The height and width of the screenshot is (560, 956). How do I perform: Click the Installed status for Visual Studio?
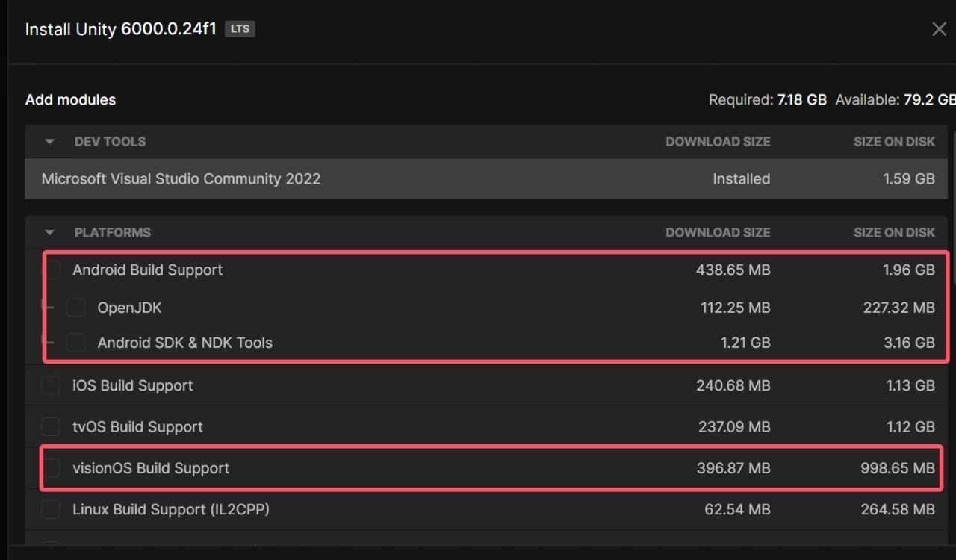tap(742, 179)
